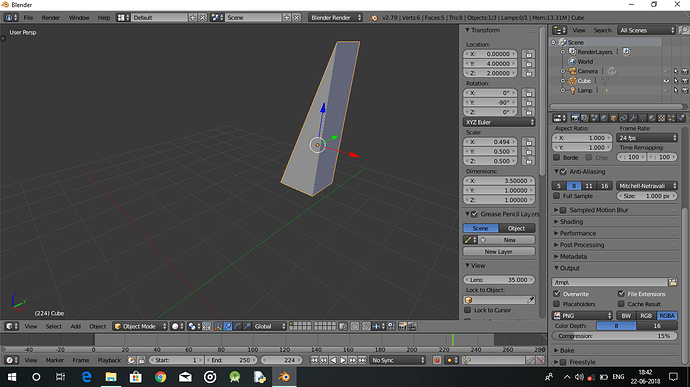Open the viewport shading sphere selector
This screenshot has width=690, height=387.
tap(177, 326)
